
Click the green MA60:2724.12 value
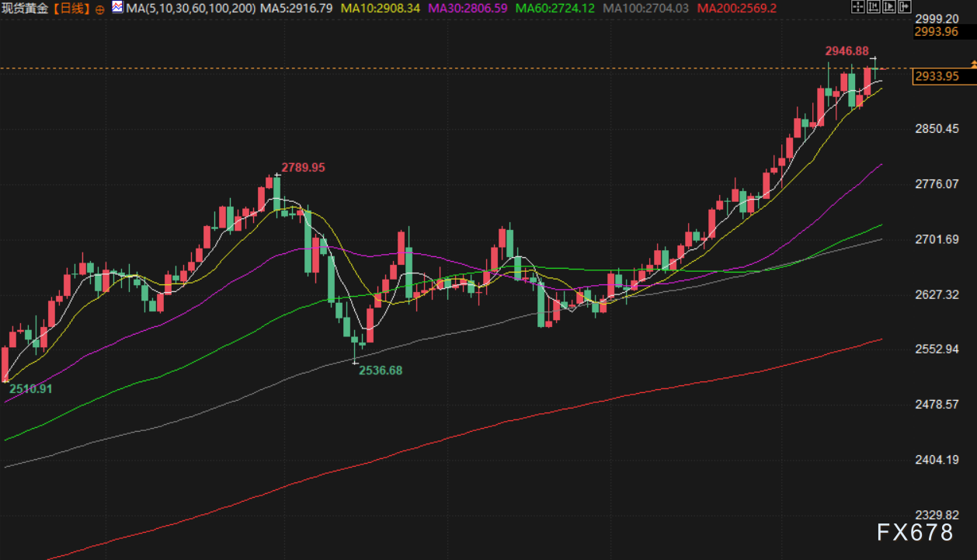pos(555,9)
